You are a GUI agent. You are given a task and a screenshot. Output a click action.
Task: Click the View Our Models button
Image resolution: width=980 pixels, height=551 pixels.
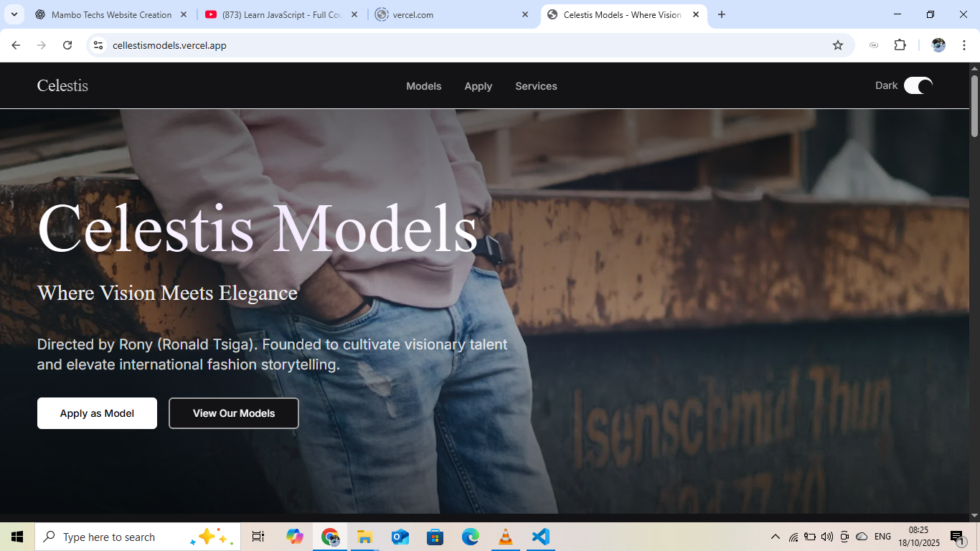[233, 413]
